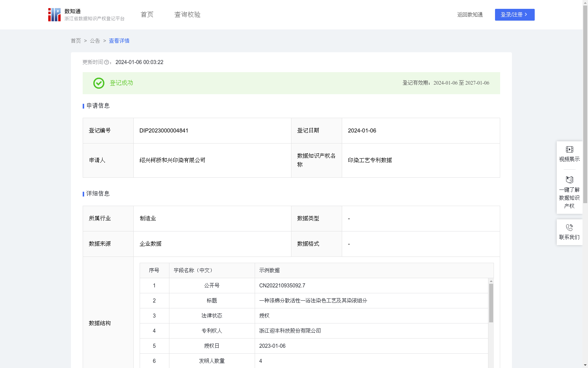Select the 授权 legal status value

point(264,316)
